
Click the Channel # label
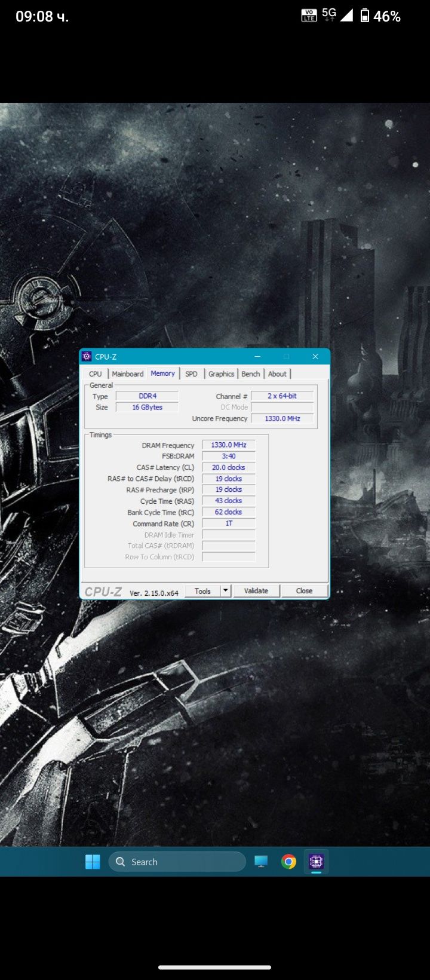[232, 397]
